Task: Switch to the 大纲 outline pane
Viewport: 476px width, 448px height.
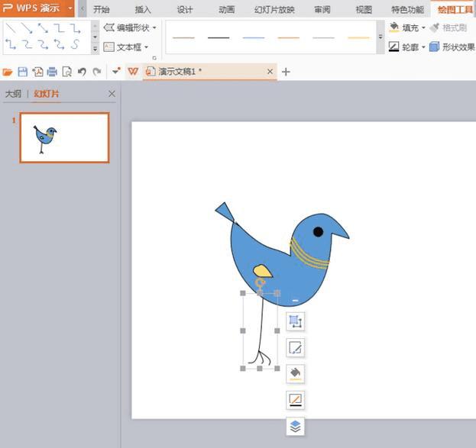Action: coord(13,94)
